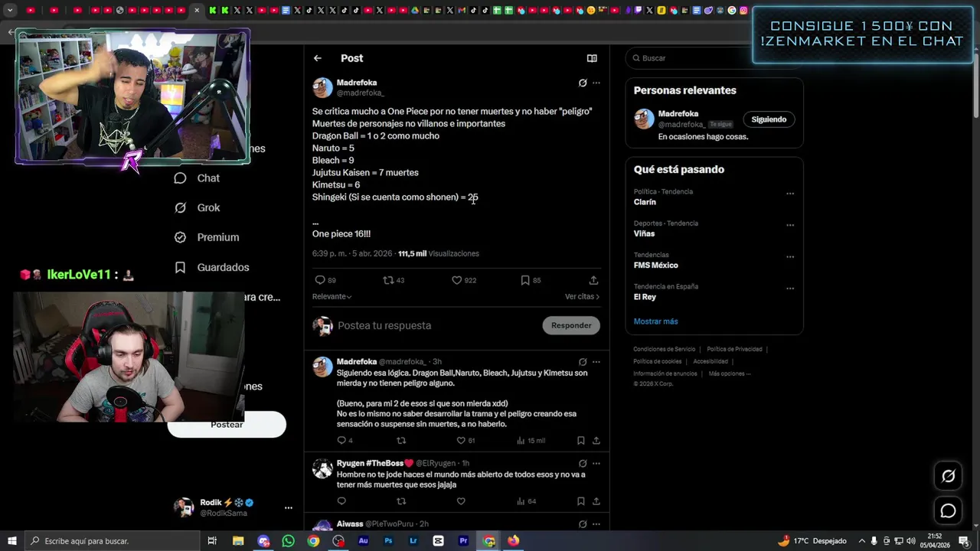Click Grok icon on Madrefoka's main post

(583, 83)
